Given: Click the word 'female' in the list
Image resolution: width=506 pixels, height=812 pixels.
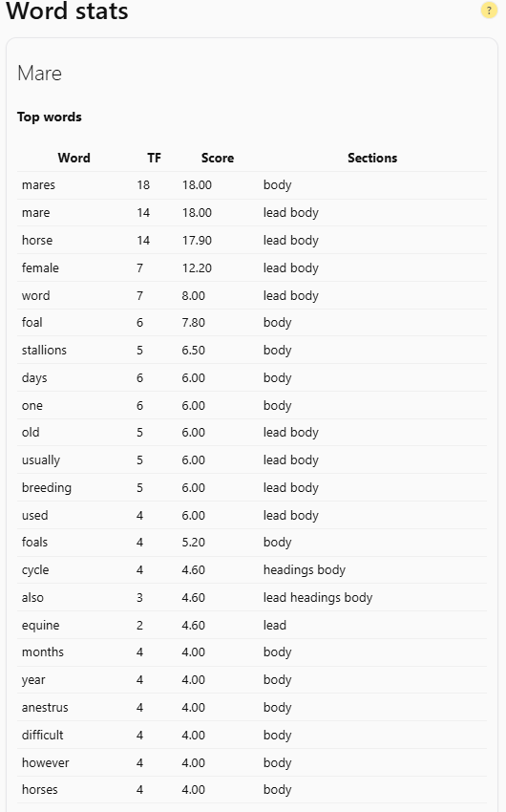Looking at the screenshot, I should pyautogui.click(x=40, y=267).
